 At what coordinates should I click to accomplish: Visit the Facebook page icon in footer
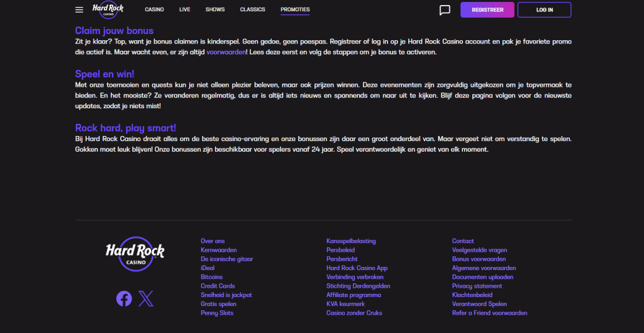[x=124, y=298]
